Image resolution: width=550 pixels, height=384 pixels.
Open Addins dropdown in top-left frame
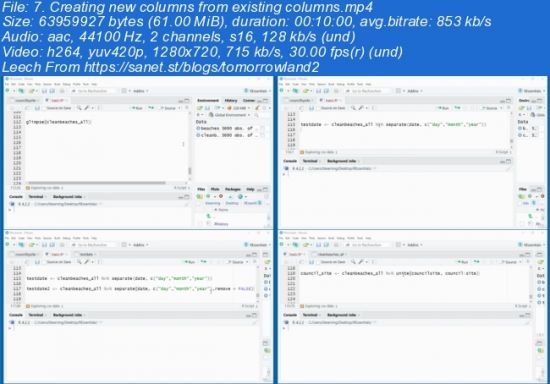[140, 91]
